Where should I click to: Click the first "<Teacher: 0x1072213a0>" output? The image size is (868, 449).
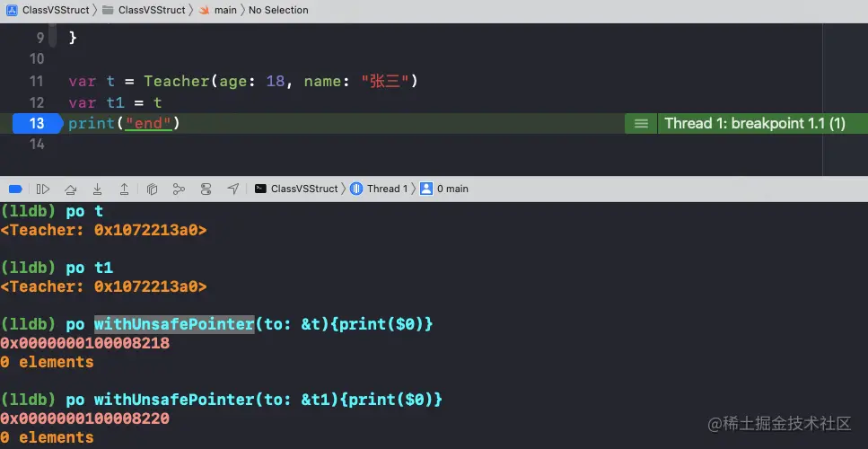tap(103, 230)
